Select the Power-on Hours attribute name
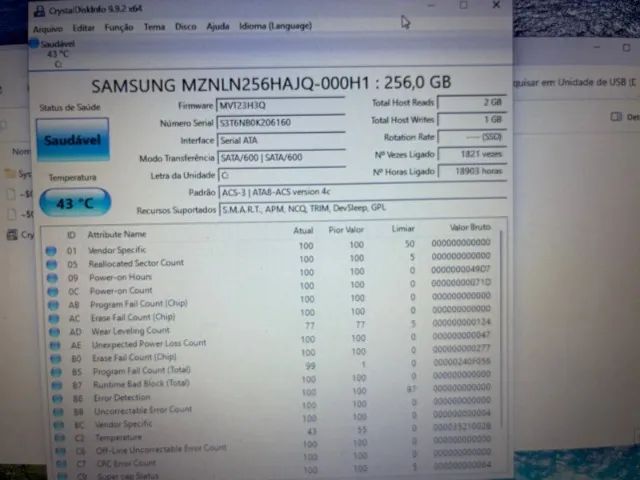640x480 pixels. coord(120,277)
